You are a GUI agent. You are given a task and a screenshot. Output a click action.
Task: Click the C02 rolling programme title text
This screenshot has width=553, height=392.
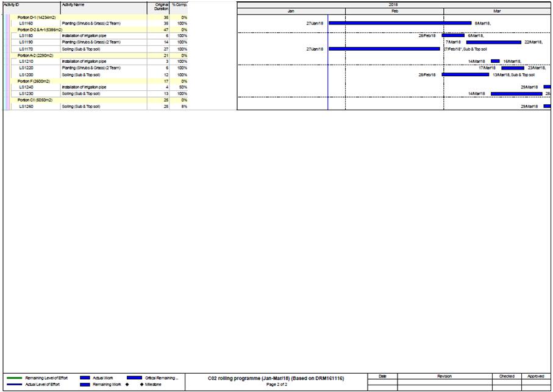[x=276, y=379]
